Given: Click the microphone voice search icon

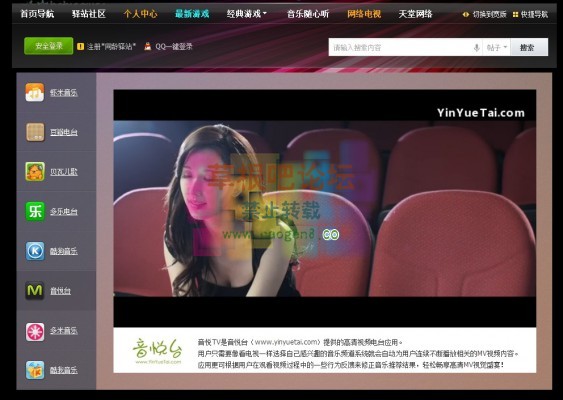Looking at the screenshot, I should coord(476,47).
